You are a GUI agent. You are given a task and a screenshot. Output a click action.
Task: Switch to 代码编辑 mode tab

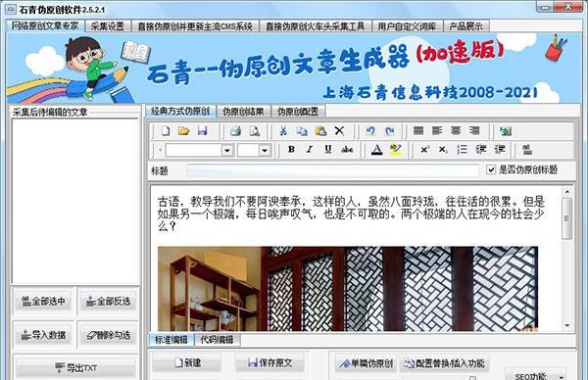pyautogui.click(x=217, y=340)
